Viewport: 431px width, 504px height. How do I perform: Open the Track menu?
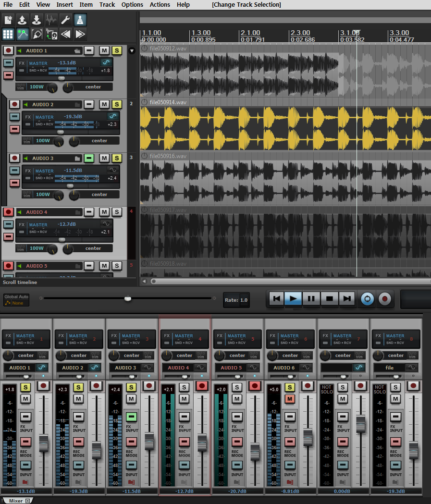pos(107,4)
